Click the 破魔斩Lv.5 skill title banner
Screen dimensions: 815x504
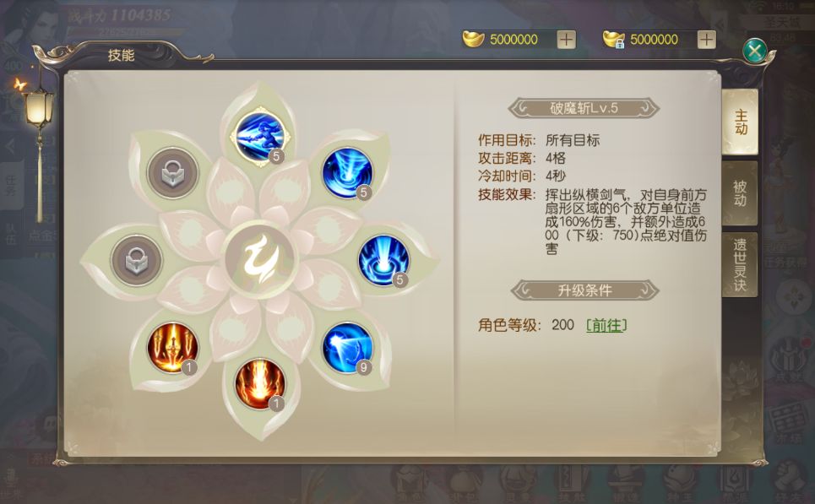click(584, 108)
